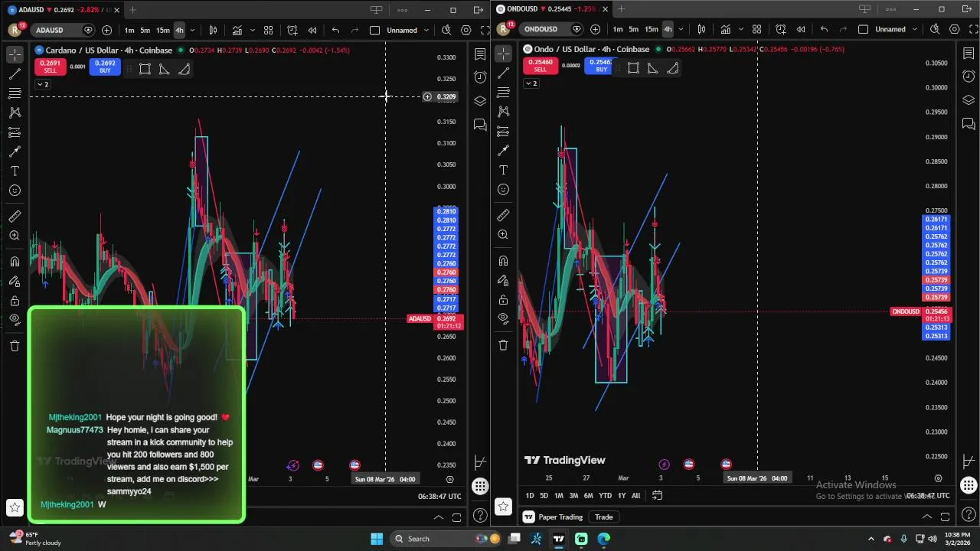
Task: Open emoji icons tool in ONDOUSD left toolbar
Action: (503, 189)
